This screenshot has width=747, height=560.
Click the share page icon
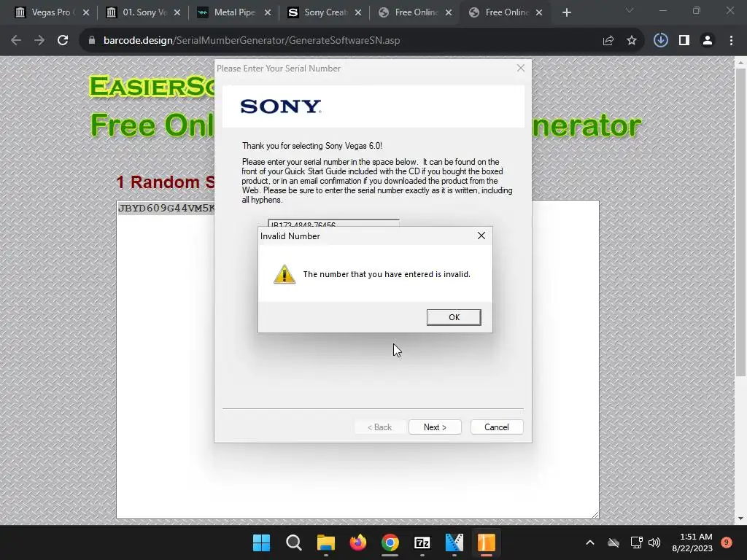[608, 41]
